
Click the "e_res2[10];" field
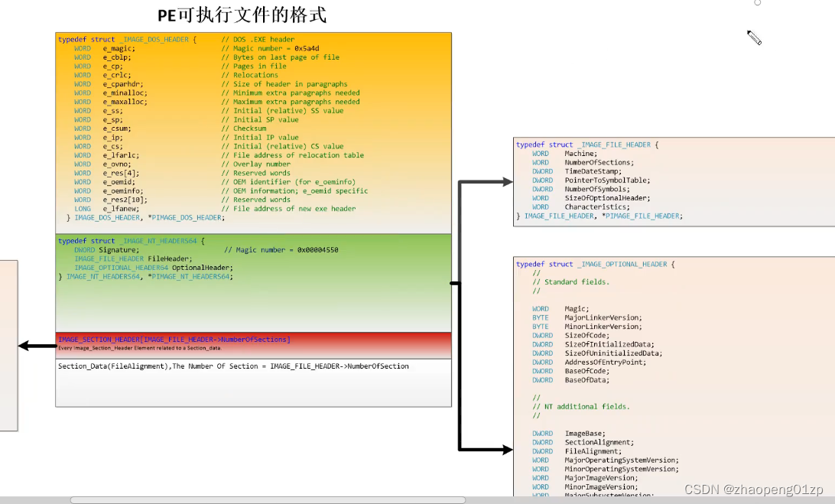125,200
